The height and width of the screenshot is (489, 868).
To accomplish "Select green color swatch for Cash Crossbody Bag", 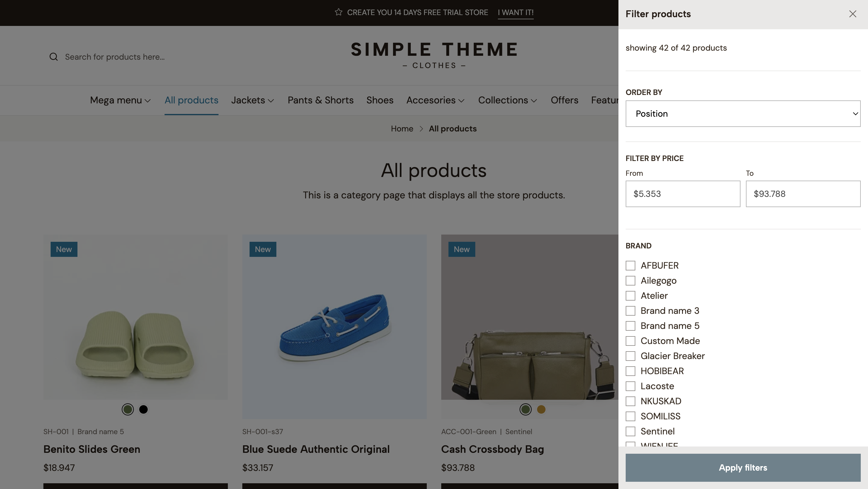I will tap(525, 409).
